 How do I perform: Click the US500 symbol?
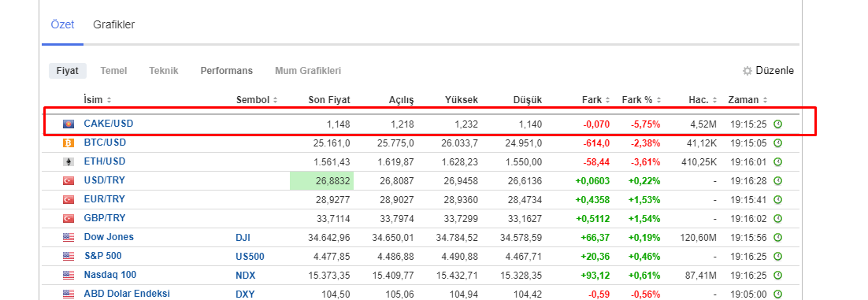pyautogui.click(x=250, y=256)
